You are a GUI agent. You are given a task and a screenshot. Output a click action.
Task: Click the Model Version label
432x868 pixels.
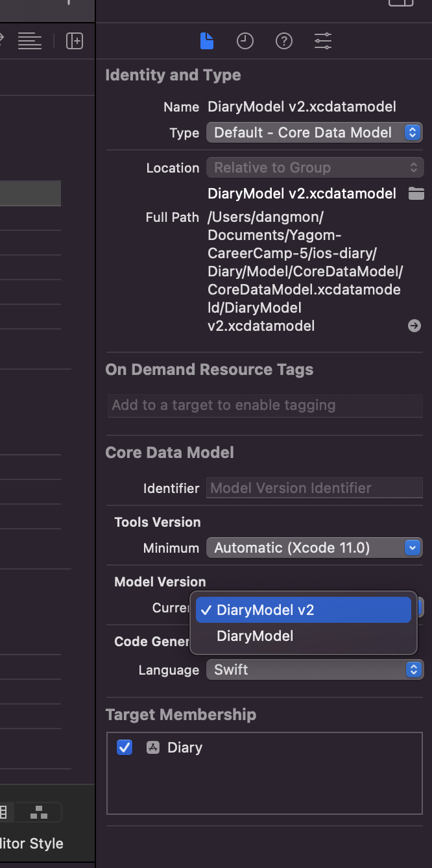pos(160,582)
